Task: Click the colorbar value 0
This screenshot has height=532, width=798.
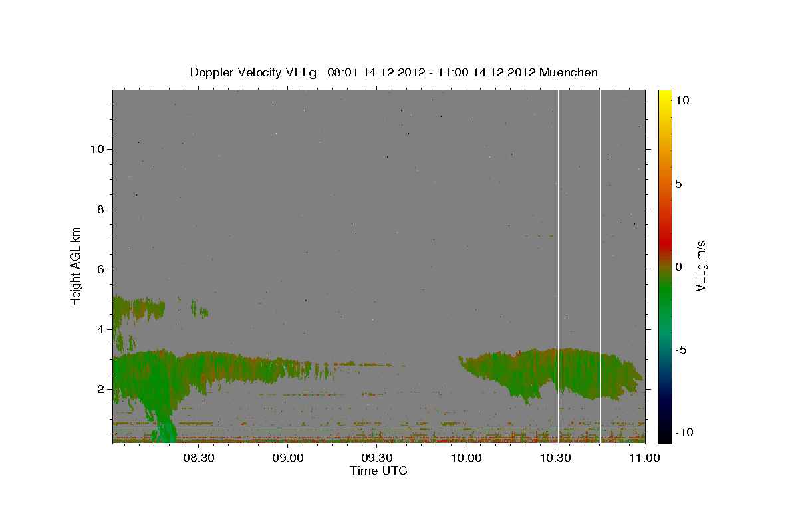Action: coord(678,266)
